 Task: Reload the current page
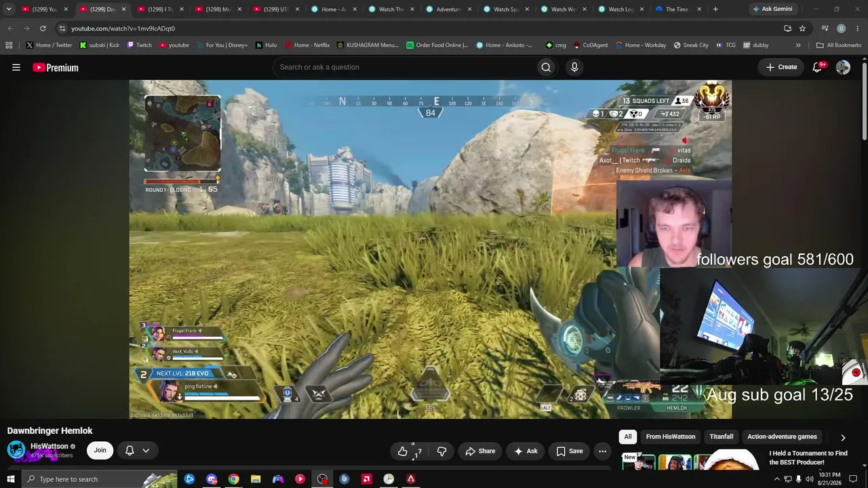pyautogui.click(x=43, y=28)
